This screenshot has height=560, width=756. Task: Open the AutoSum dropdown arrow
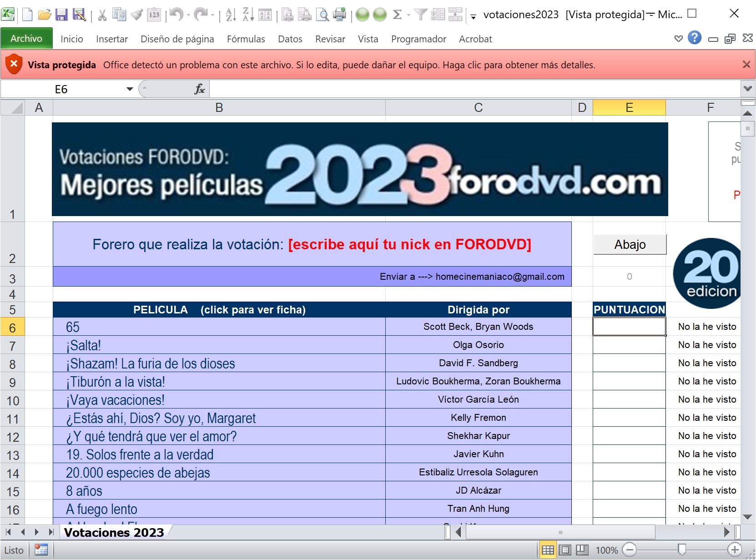tap(408, 15)
